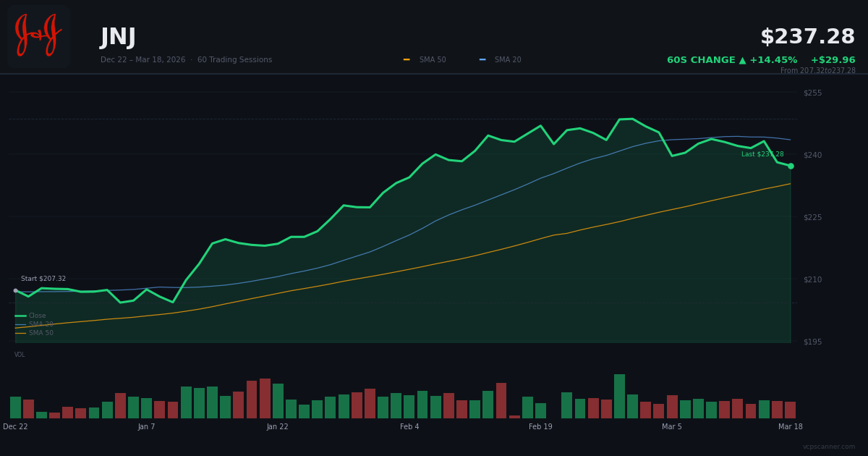
Task: Click the JNJ ticker symbol heading
Action: pos(118,38)
